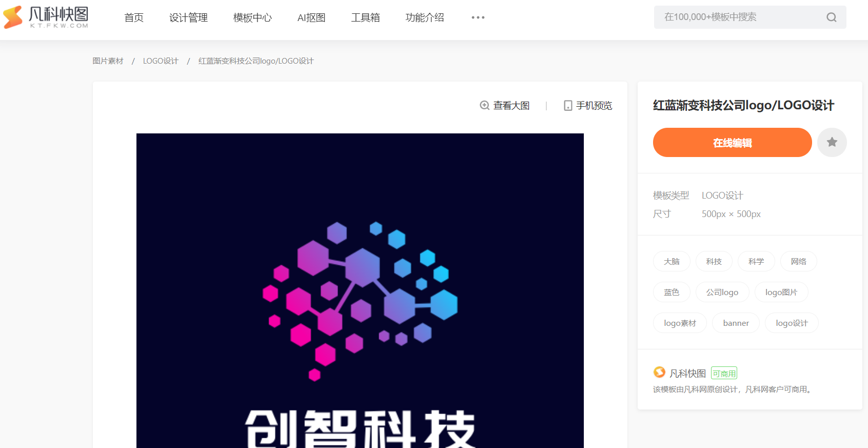Image resolution: width=868 pixels, height=448 pixels.
Task: Select the 蓝色 tag
Action: 672,293
